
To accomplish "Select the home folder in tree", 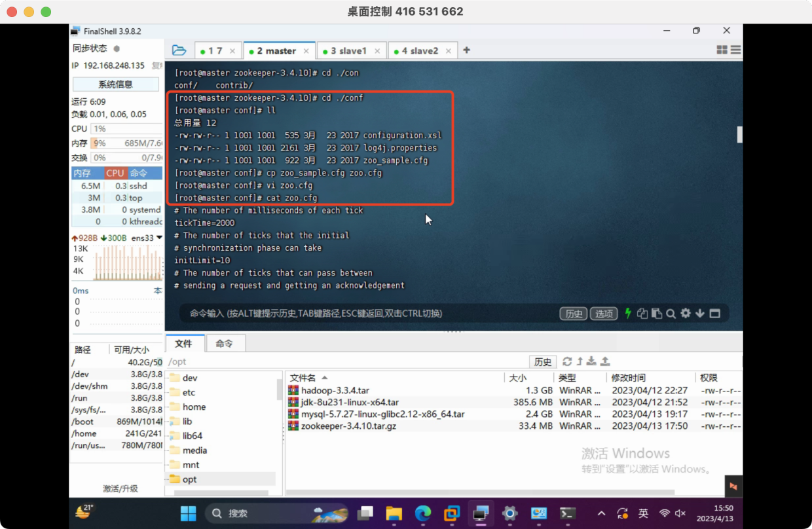I will pos(194,407).
